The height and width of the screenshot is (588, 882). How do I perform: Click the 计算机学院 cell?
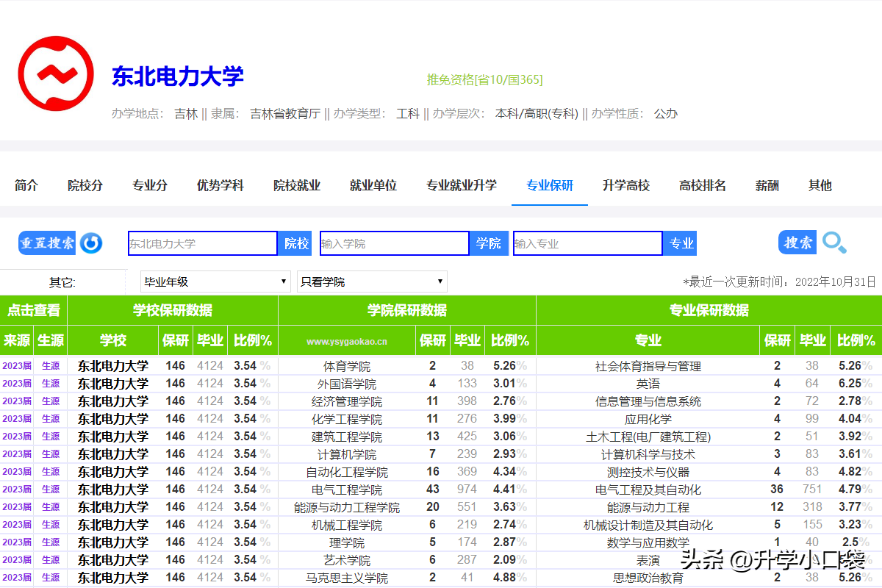pos(347,454)
